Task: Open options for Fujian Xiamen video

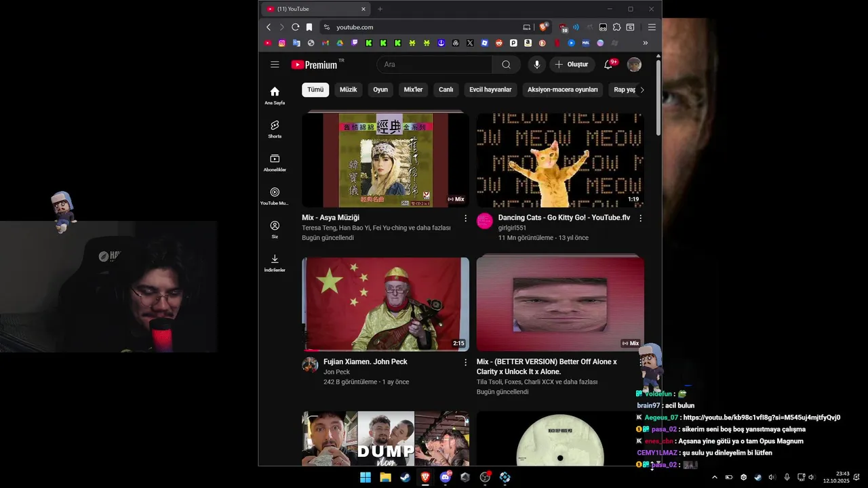Action: coord(465,363)
